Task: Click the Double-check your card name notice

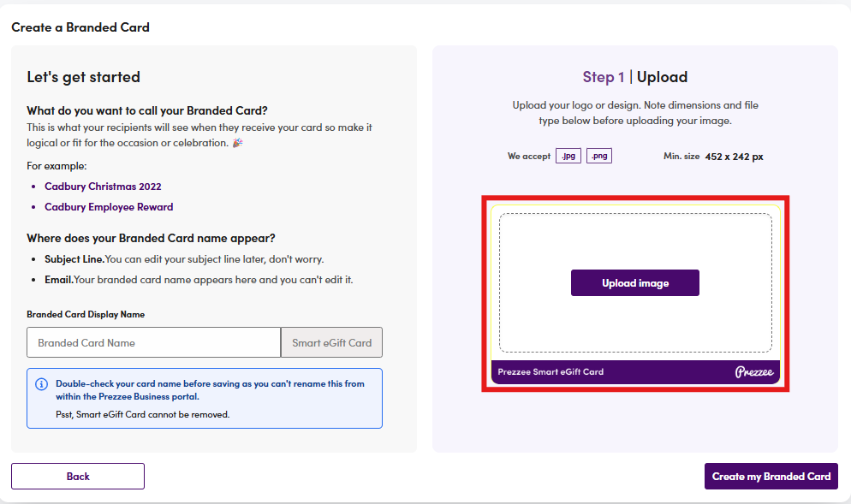Action: click(205, 398)
